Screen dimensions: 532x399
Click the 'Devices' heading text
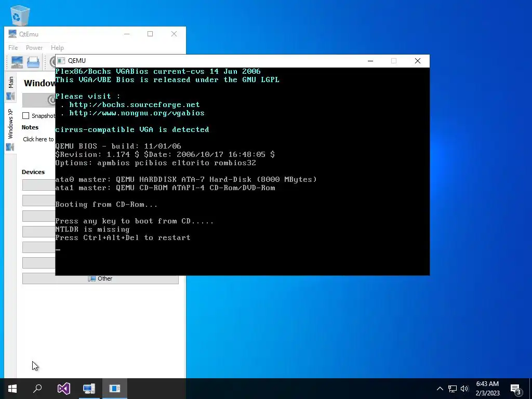pos(33,172)
